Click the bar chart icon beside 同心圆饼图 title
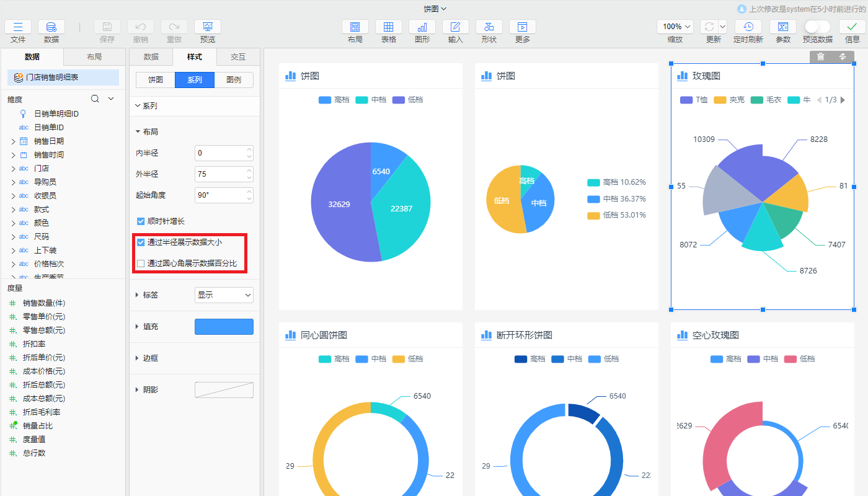The image size is (868, 496). 290,335
